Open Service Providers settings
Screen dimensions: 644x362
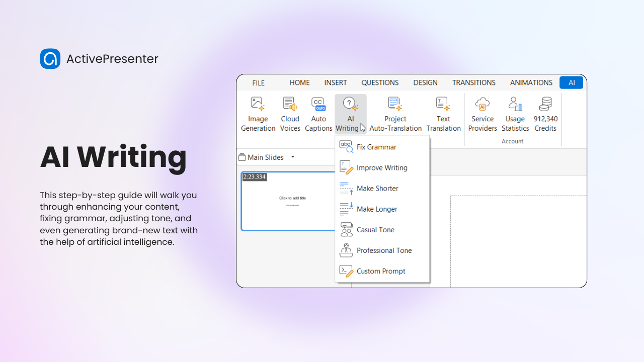482,104
